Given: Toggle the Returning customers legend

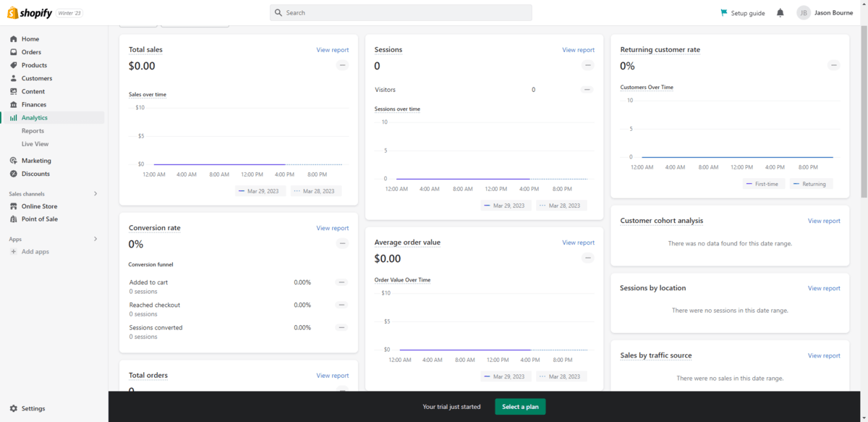Looking at the screenshot, I should 811,183.
